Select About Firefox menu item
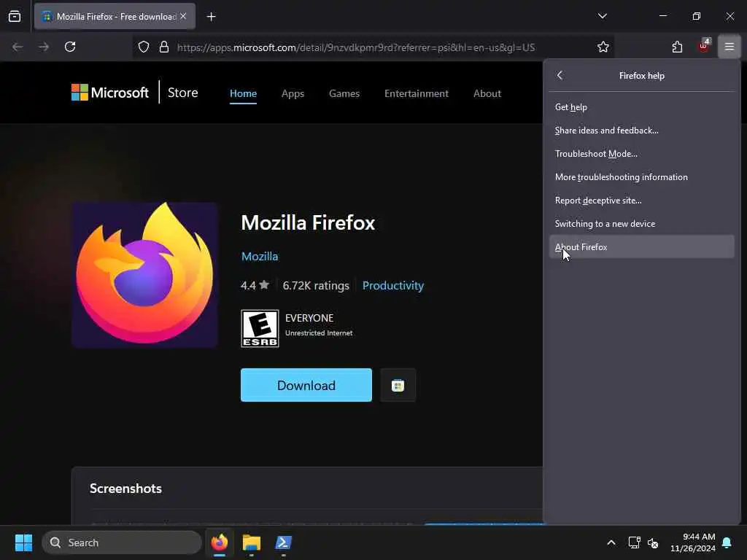Image resolution: width=747 pixels, height=560 pixels. pos(641,246)
